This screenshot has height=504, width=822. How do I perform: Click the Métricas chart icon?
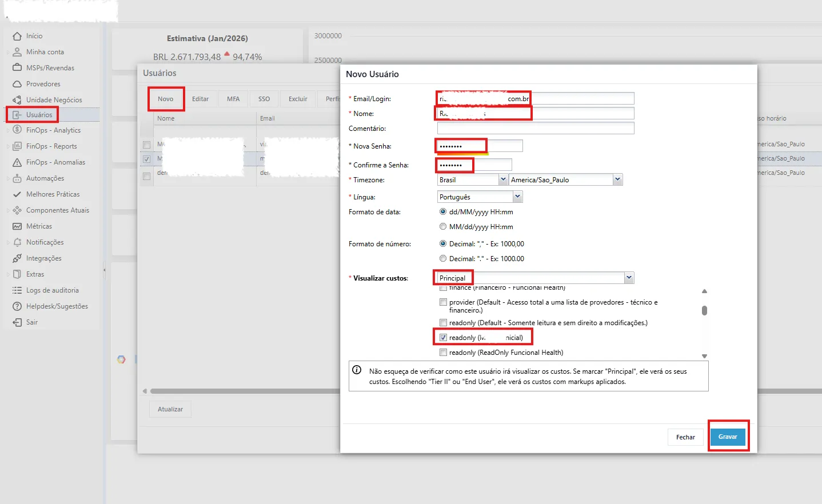point(17,226)
